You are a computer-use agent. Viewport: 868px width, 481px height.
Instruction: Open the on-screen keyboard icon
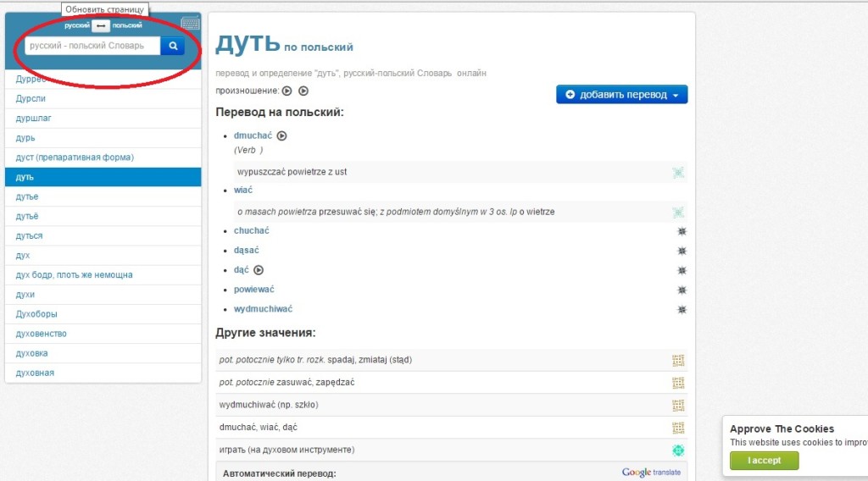pyautogui.click(x=191, y=24)
